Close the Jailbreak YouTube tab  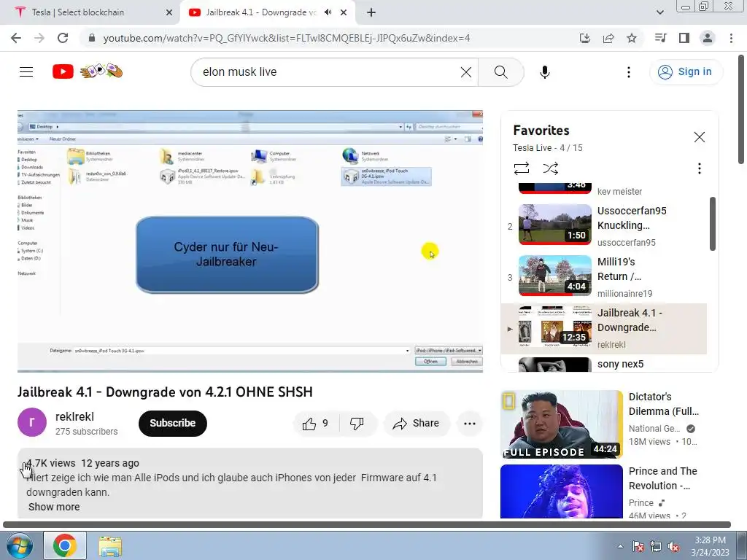click(x=344, y=13)
